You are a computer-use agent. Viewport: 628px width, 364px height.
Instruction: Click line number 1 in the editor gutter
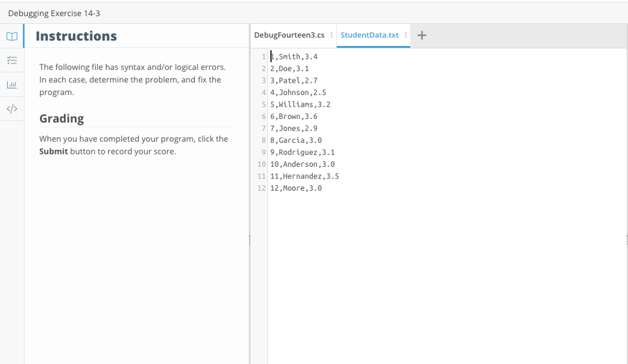262,56
